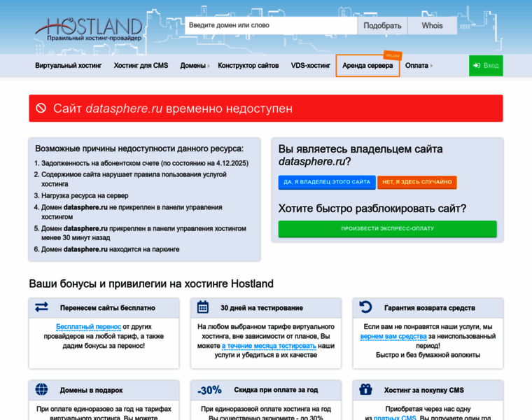The image size is (532, 420).
Task: Click the calendar icon for 30-day testing
Action: coord(203,307)
